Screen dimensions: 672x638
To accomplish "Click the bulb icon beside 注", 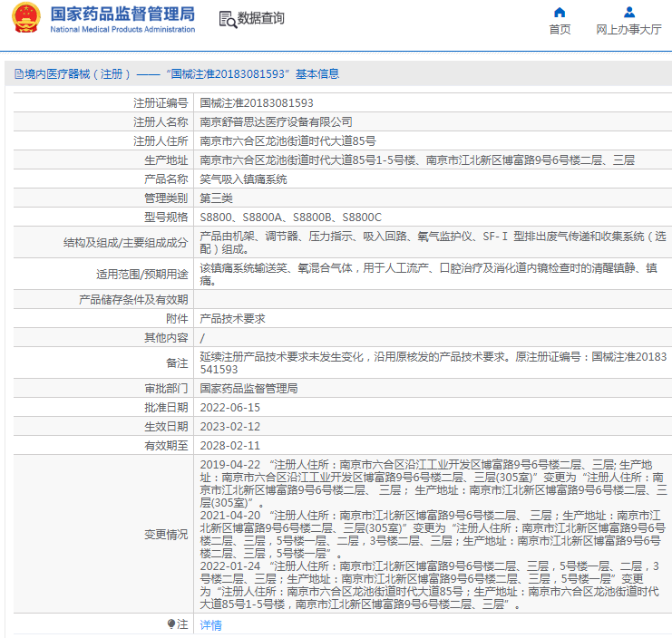I will (x=171, y=623).
